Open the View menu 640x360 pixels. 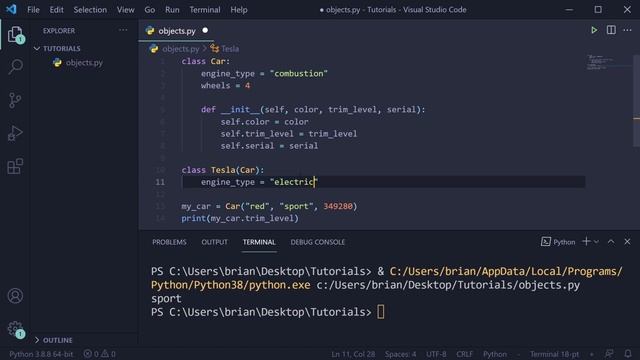coord(126,9)
